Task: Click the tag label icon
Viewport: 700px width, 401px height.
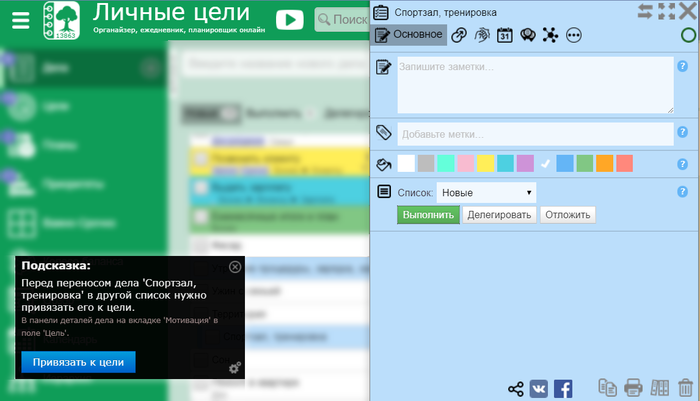Action: coord(383,132)
